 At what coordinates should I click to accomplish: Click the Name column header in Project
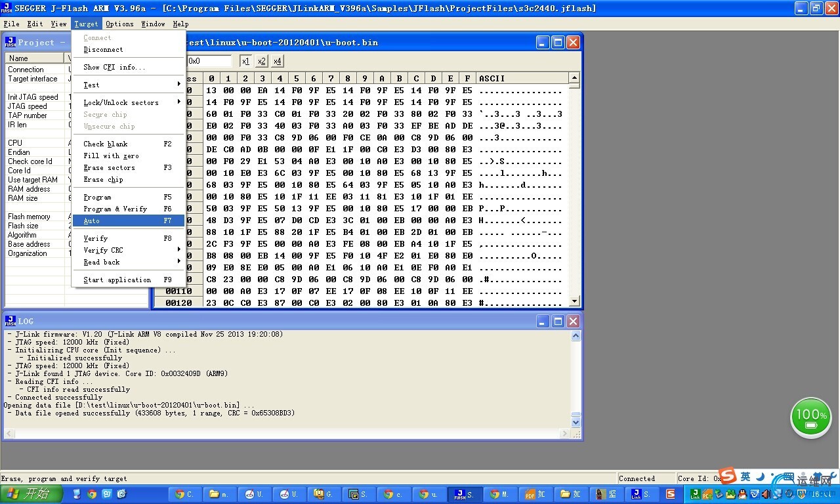[35, 58]
